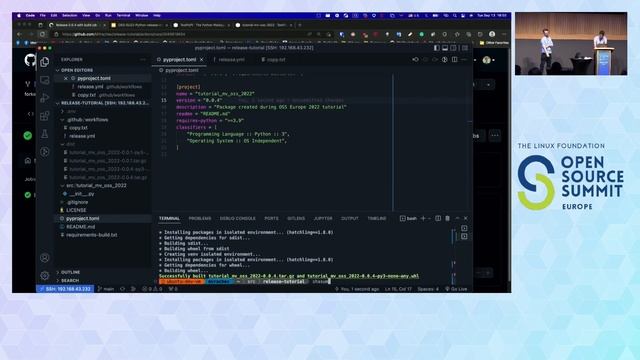Click the line and column indicator in status bar
The height and width of the screenshot is (360, 640).
point(398,289)
